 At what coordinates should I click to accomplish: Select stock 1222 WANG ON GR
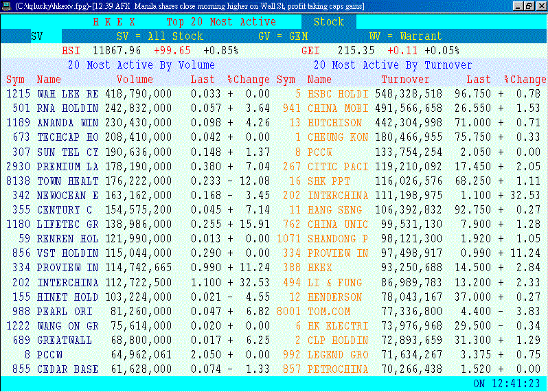(138, 326)
